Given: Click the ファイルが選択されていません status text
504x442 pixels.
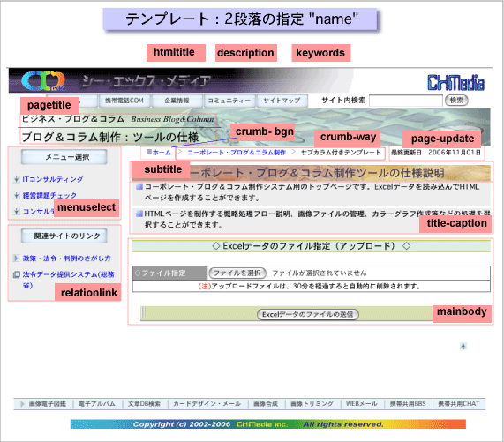Looking at the screenshot, I should click(x=320, y=273).
